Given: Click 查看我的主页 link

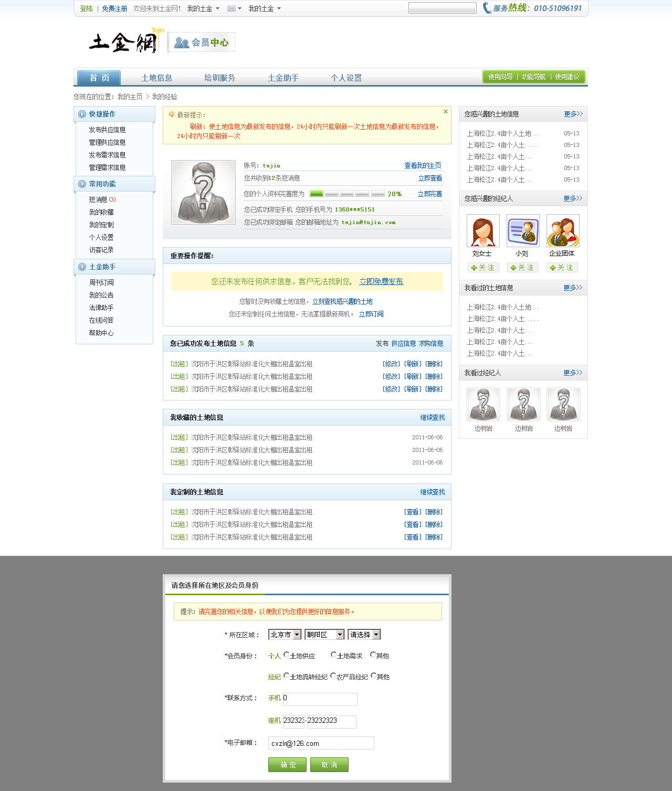Looking at the screenshot, I should [423, 165].
